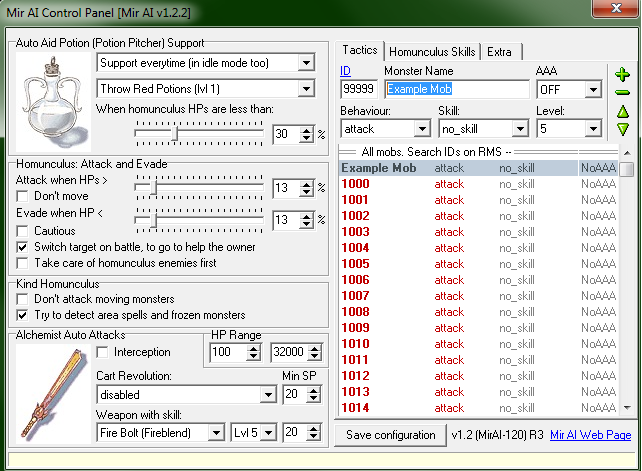Click the monster ID 99999 field
The height and width of the screenshot is (471, 642).
[x=359, y=89]
